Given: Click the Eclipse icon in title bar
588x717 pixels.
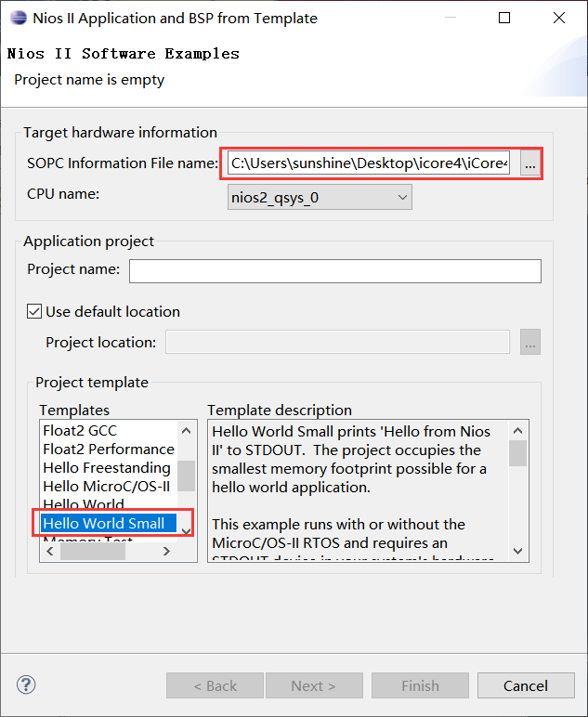Looking at the screenshot, I should click(18, 18).
